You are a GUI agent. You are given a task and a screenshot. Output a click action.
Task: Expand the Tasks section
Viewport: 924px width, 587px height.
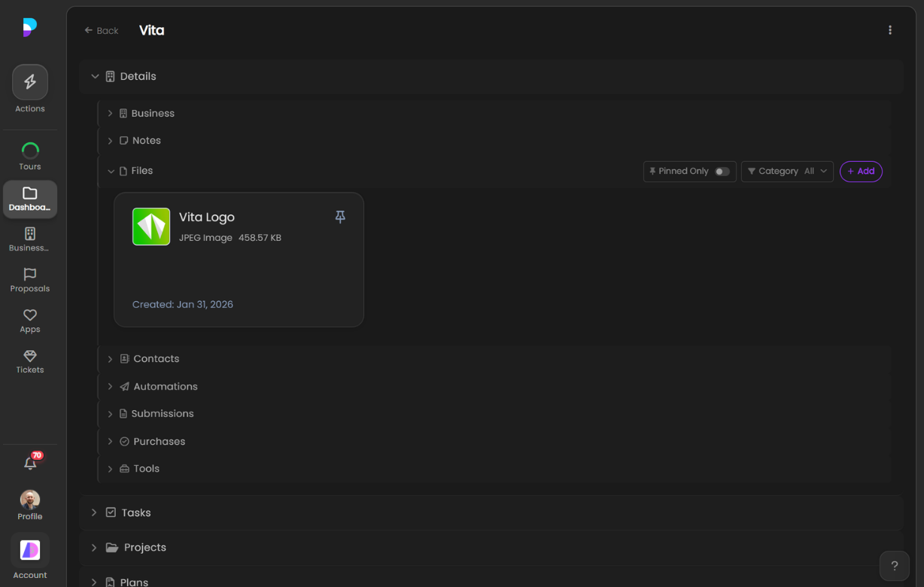(x=94, y=512)
